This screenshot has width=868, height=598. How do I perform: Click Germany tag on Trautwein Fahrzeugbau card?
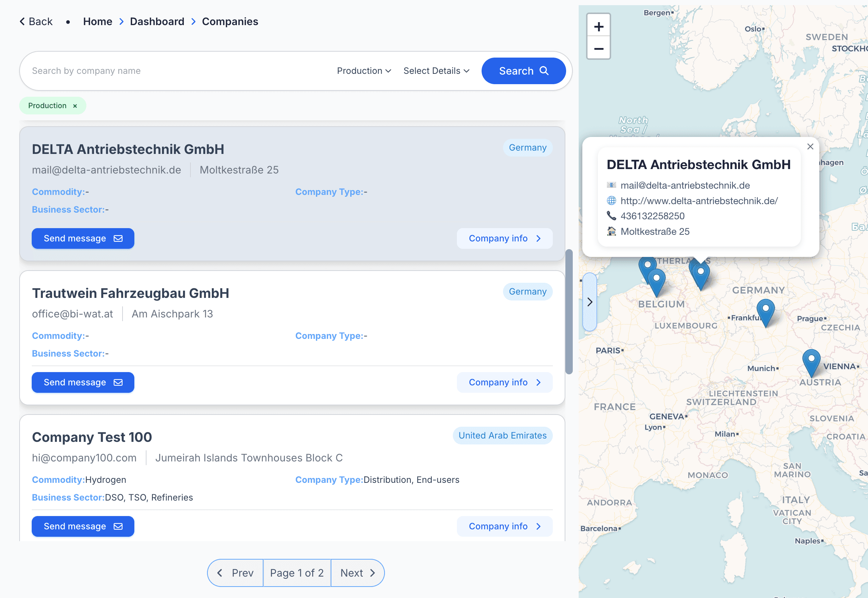pos(527,292)
